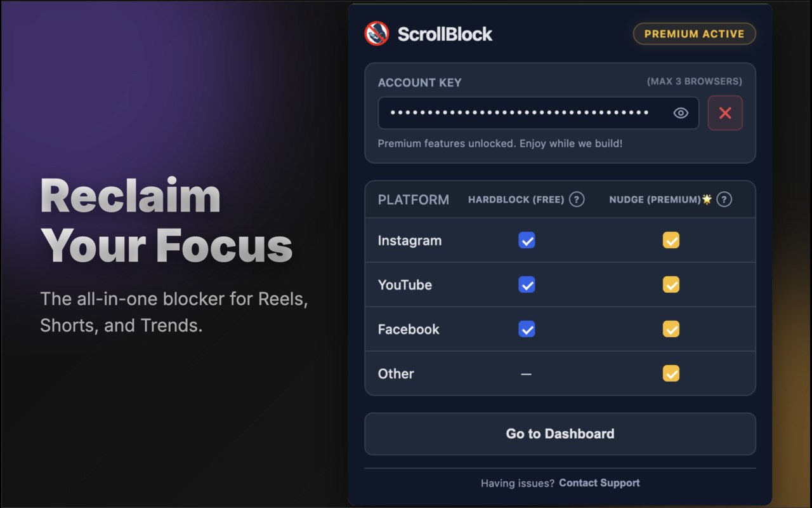Click the ScrollBlock logo icon

pyautogui.click(x=377, y=34)
